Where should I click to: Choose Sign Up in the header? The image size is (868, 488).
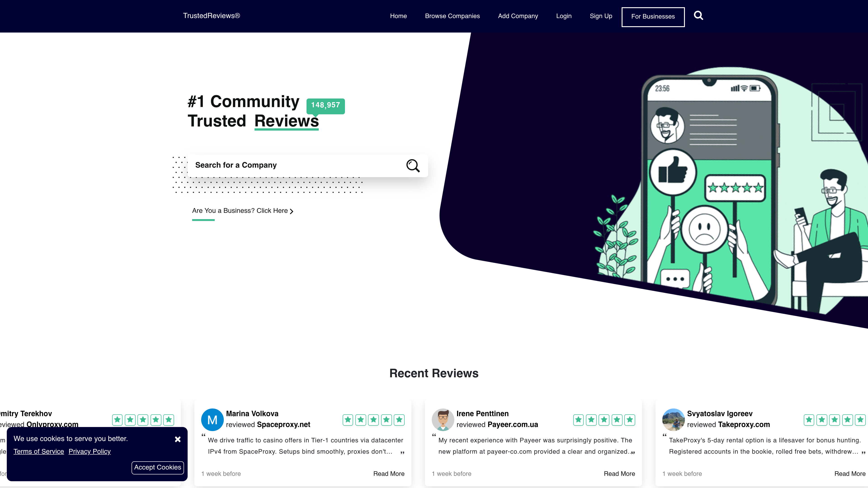coord(601,16)
